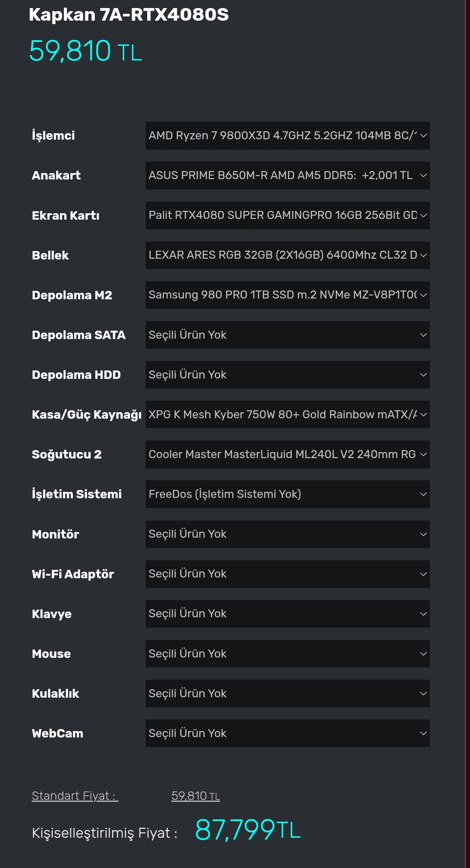Image resolution: width=470 pixels, height=868 pixels.
Task: Open the Ekran Kartı graphics card dropdown
Action: 287,215
